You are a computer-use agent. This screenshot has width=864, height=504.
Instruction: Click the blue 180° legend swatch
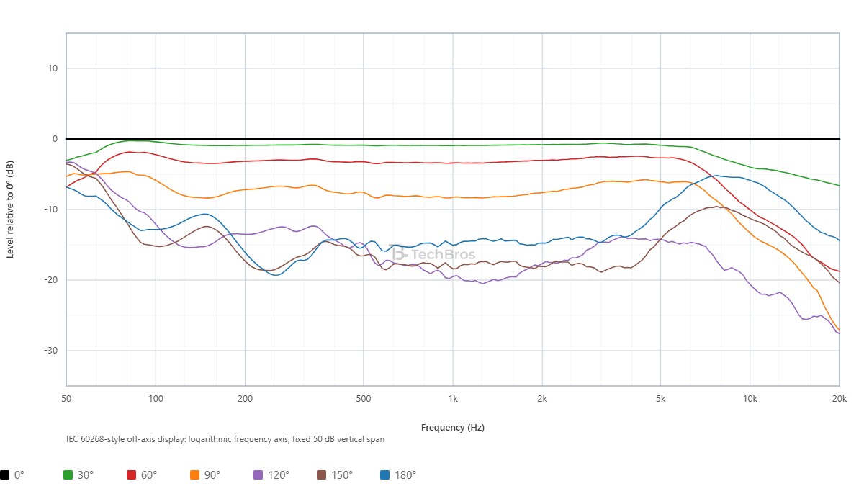(385, 474)
